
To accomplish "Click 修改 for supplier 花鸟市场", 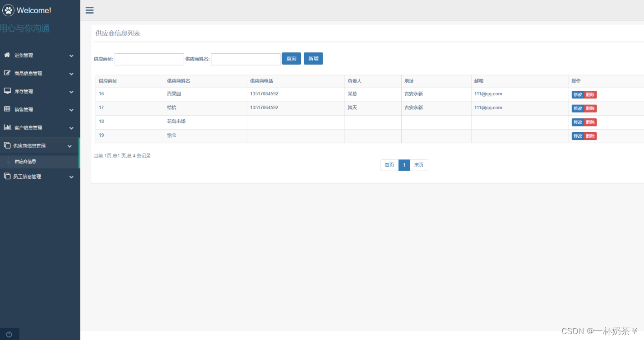I will coord(578,122).
